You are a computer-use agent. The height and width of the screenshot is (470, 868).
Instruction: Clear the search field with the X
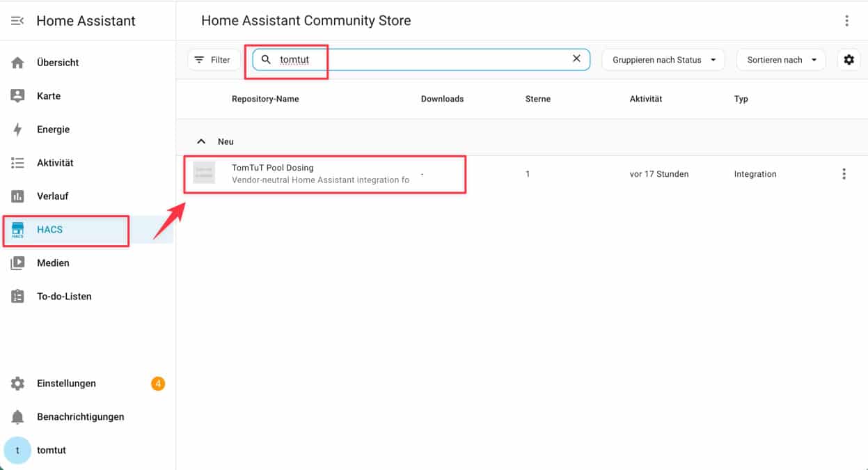click(x=576, y=59)
